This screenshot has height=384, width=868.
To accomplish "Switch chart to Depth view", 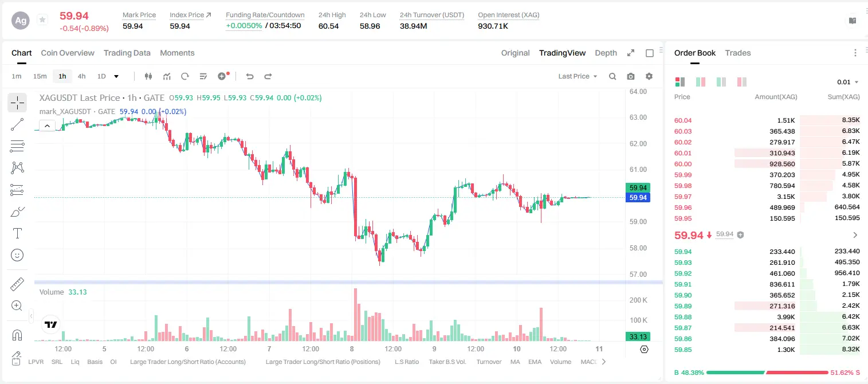I will pyautogui.click(x=606, y=53).
